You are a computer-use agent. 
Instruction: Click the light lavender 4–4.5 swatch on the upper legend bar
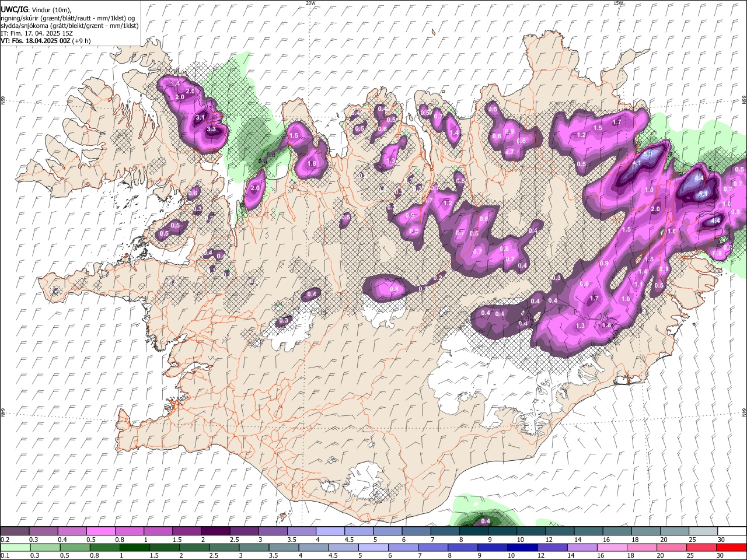coord(330,531)
